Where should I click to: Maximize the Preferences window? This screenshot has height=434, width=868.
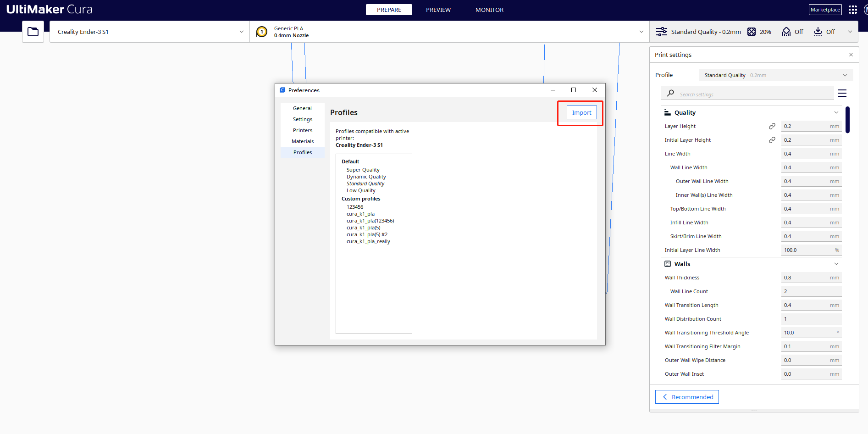574,90
